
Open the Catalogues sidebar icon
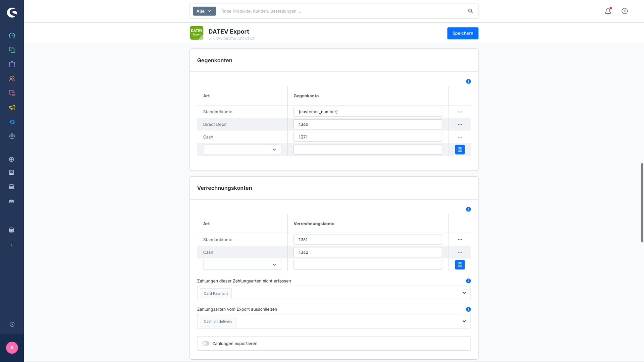(12, 50)
